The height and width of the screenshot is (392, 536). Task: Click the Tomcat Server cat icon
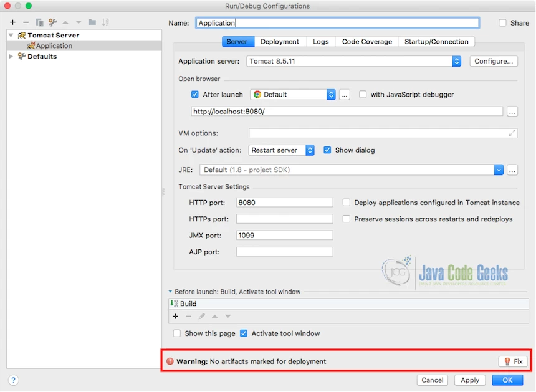coord(22,35)
